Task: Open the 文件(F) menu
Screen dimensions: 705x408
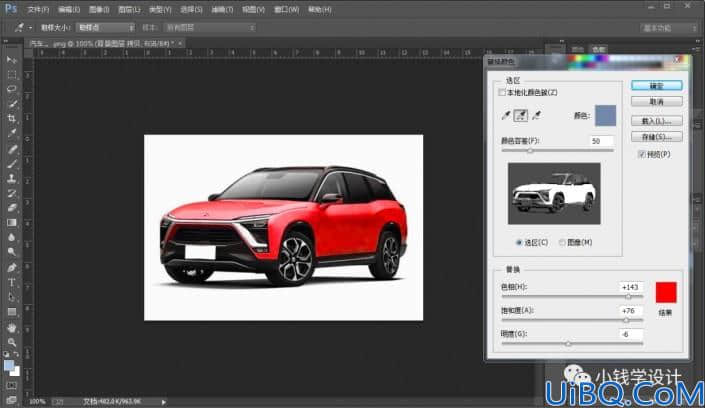Action: click(38, 9)
